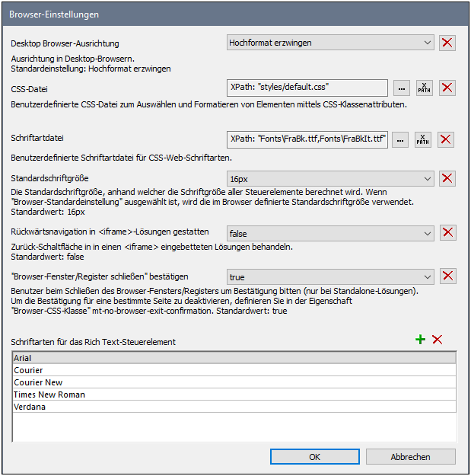Reset the iframe Rückwärtsnavigation setting with red X
This screenshot has width=471, height=476.
pos(448,233)
